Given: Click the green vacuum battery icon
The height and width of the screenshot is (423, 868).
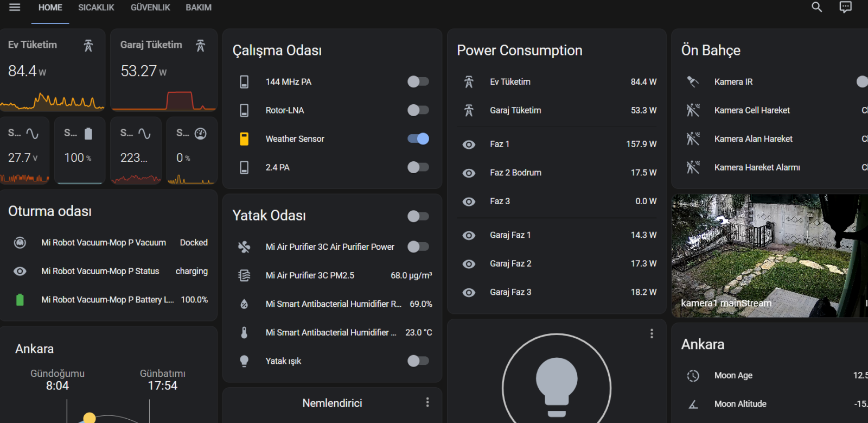Looking at the screenshot, I should point(20,300).
